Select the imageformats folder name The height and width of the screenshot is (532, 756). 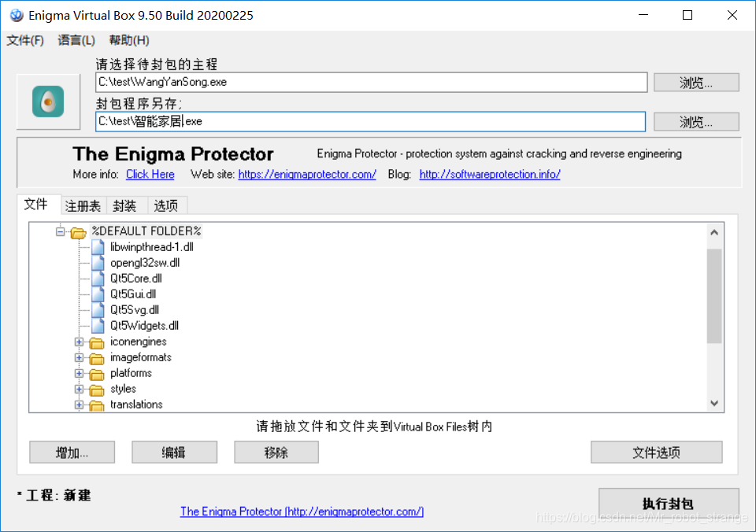pyautogui.click(x=141, y=357)
